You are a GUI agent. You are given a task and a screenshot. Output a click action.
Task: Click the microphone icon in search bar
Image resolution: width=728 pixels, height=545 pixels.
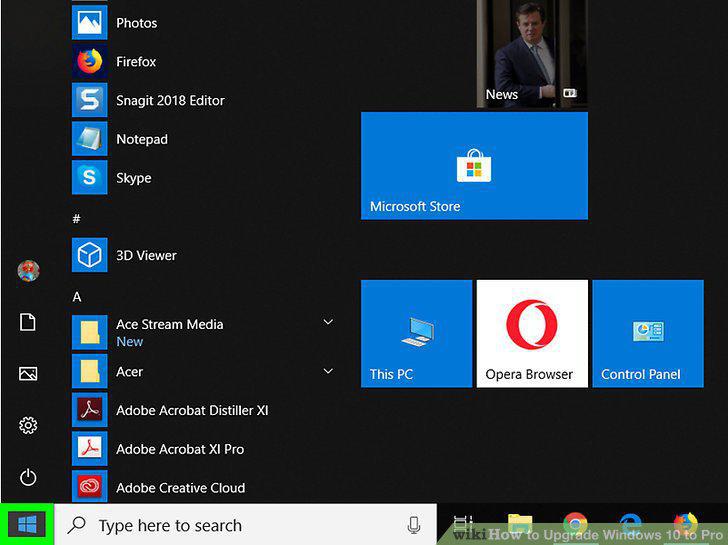coord(414,525)
